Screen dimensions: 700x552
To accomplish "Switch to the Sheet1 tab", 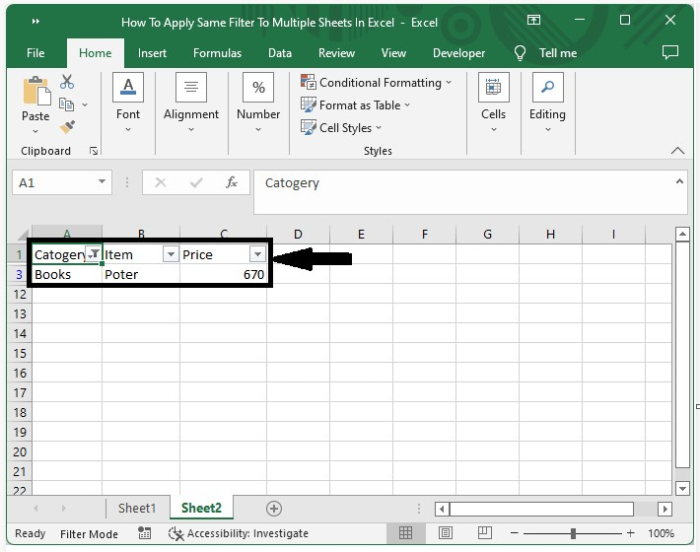I will (x=137, y=508).
